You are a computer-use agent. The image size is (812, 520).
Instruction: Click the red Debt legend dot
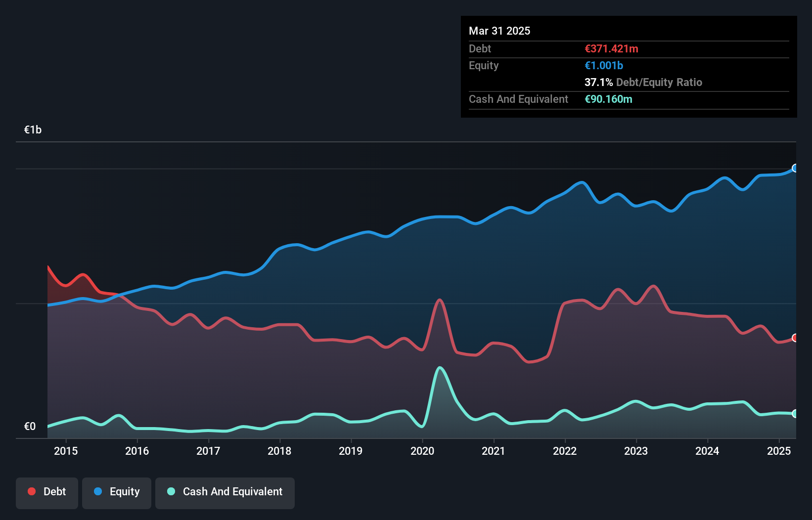point(31,492)
